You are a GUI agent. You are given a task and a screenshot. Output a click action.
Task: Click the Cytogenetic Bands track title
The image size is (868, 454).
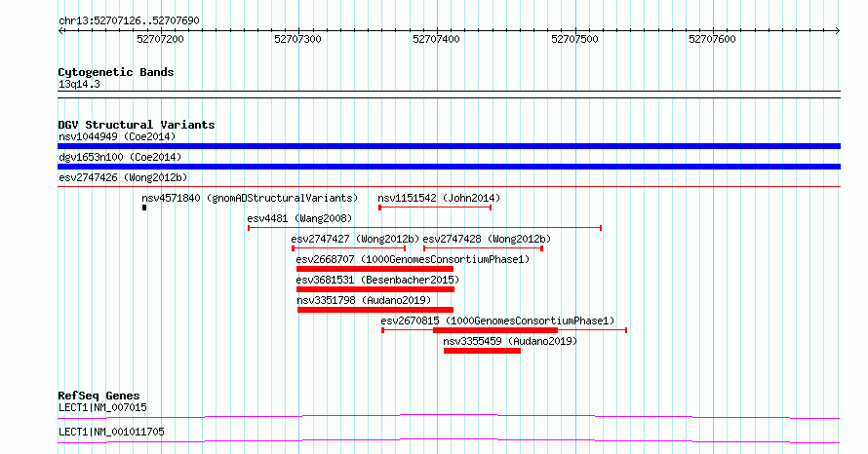click(x=116, y=72)
